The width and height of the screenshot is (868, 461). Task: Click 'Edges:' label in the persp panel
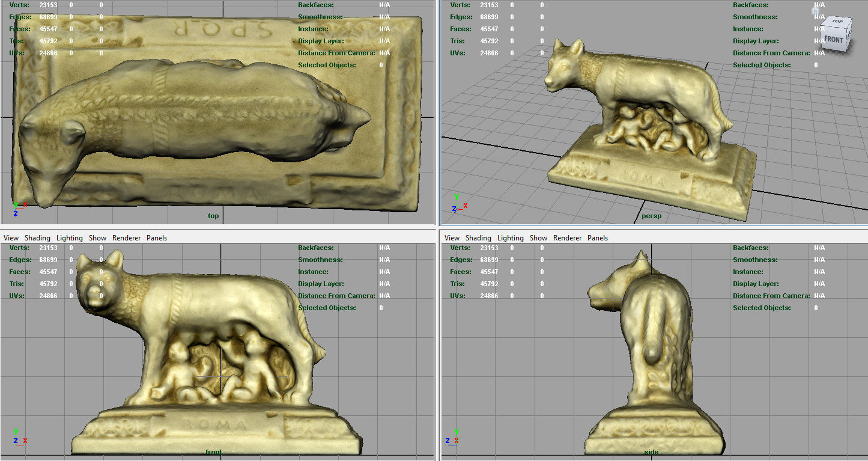[x=461, y=17]
